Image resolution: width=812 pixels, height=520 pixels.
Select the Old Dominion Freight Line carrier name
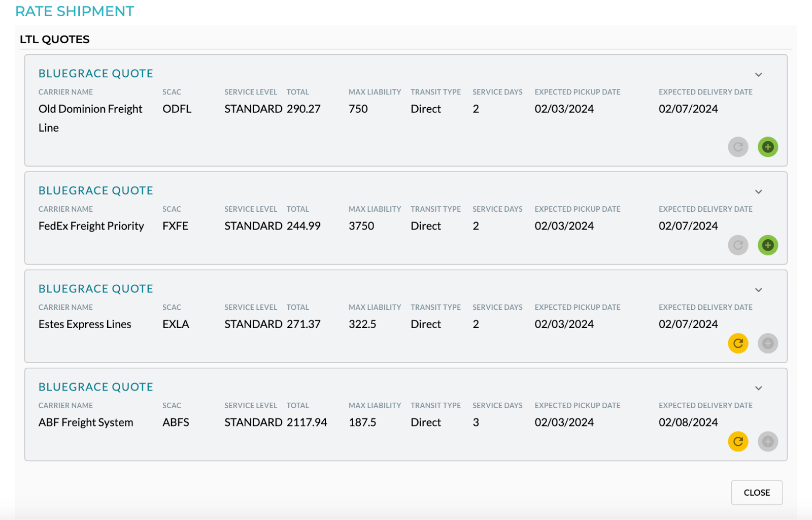tap(90, 118)
